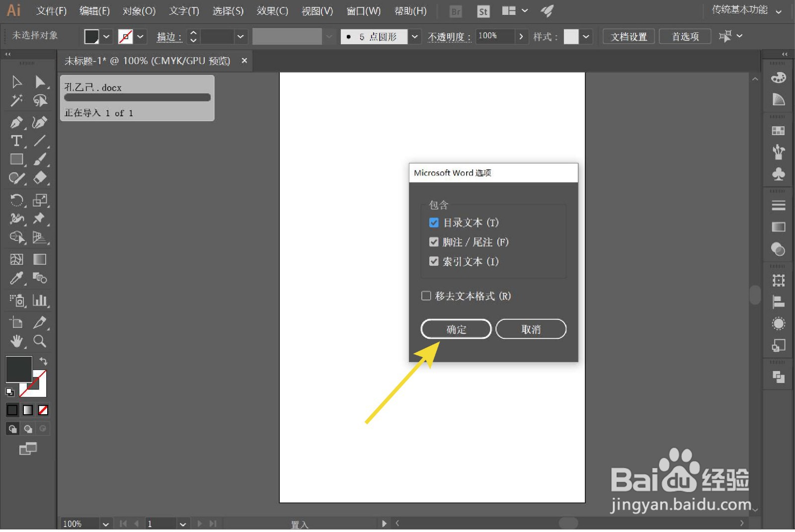The image size is (795, 532).
Task: Switch to Draw Normal mode
Action: coord(12,429)
